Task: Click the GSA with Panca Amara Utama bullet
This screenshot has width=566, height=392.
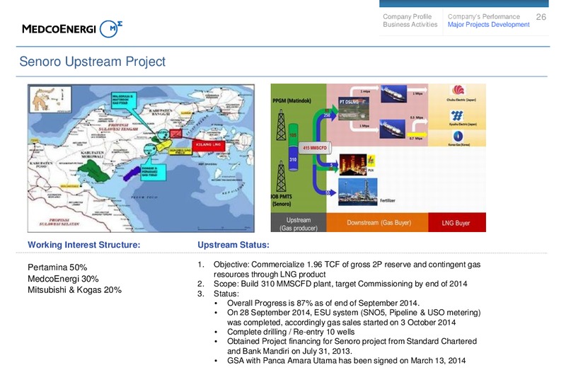Action: point(346,361)
